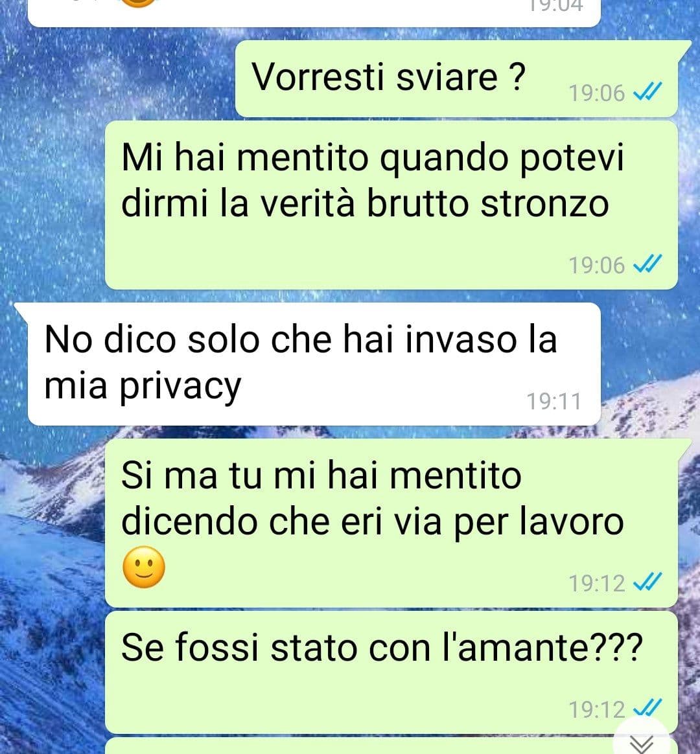Tap read checkmarks on 'Vorresti sviare ?'
The height and width of the screenshot is (754, 700).
647,91
